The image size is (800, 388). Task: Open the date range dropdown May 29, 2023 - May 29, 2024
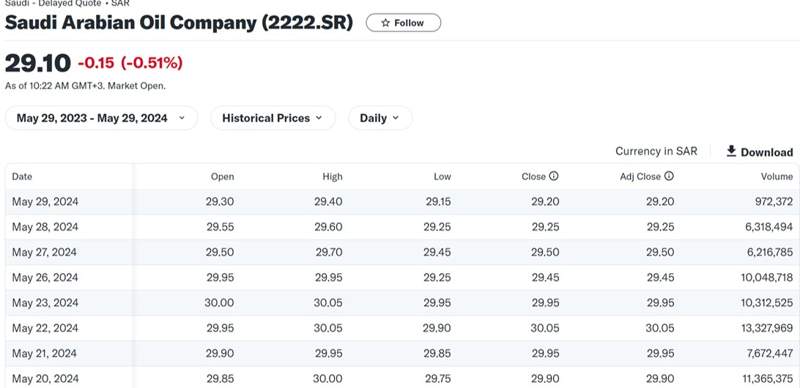pyautogui.click(x=101, y=118)
